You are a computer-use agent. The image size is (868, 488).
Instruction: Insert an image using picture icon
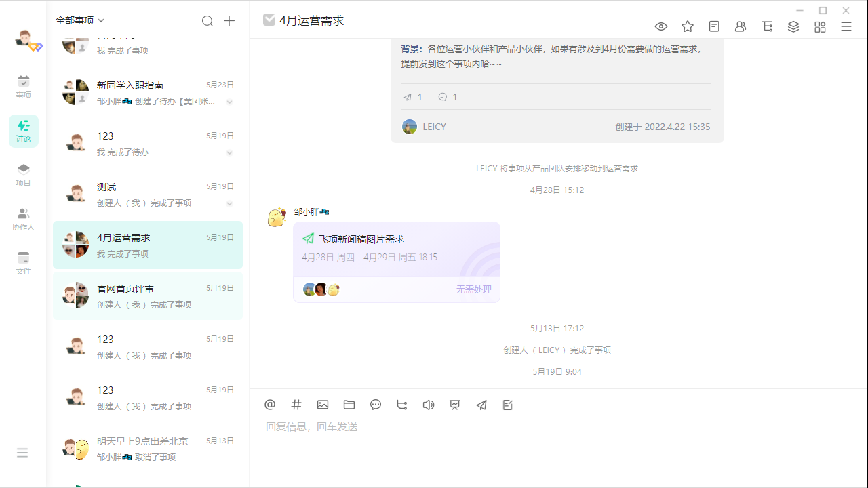coord(323,405)
